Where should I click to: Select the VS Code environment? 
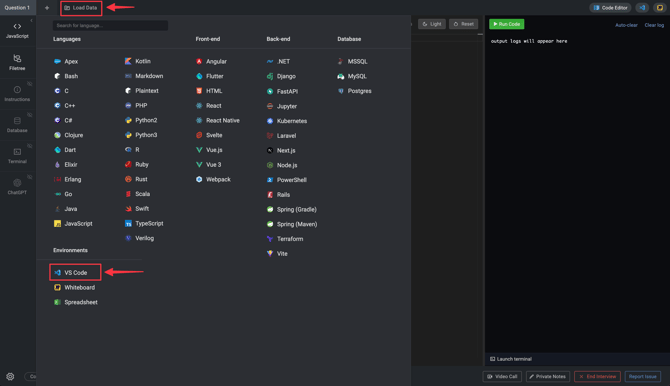coord(75,272)
